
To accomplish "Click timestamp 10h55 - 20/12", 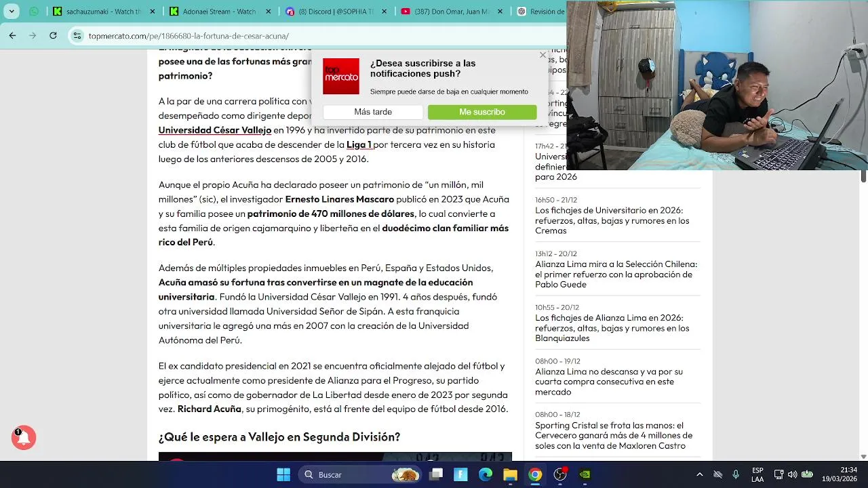I will point(557,307).
